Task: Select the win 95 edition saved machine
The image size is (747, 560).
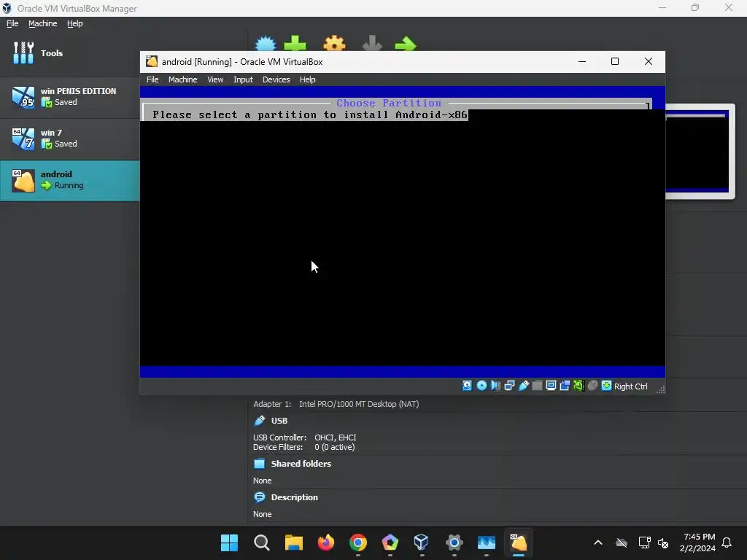Action: 69,97
